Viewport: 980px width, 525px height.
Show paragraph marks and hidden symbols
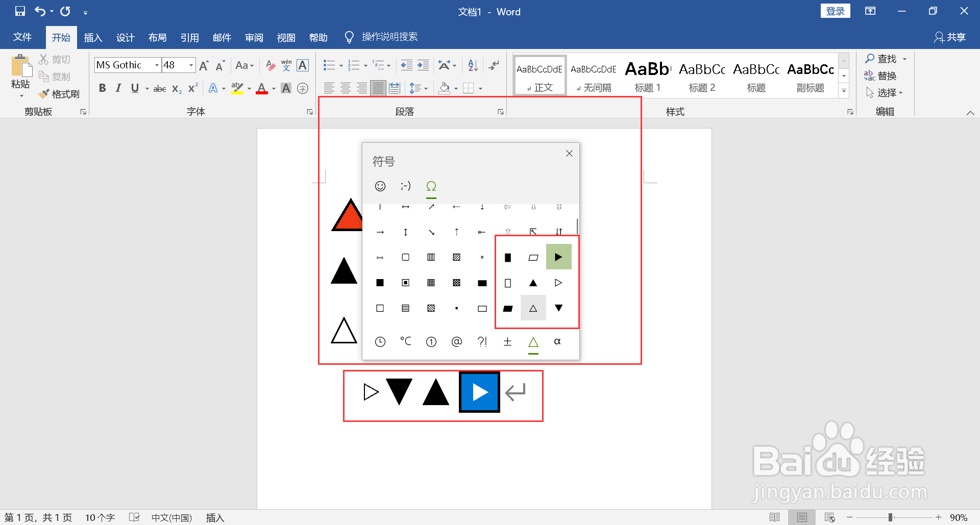click(x=494, y=65)
